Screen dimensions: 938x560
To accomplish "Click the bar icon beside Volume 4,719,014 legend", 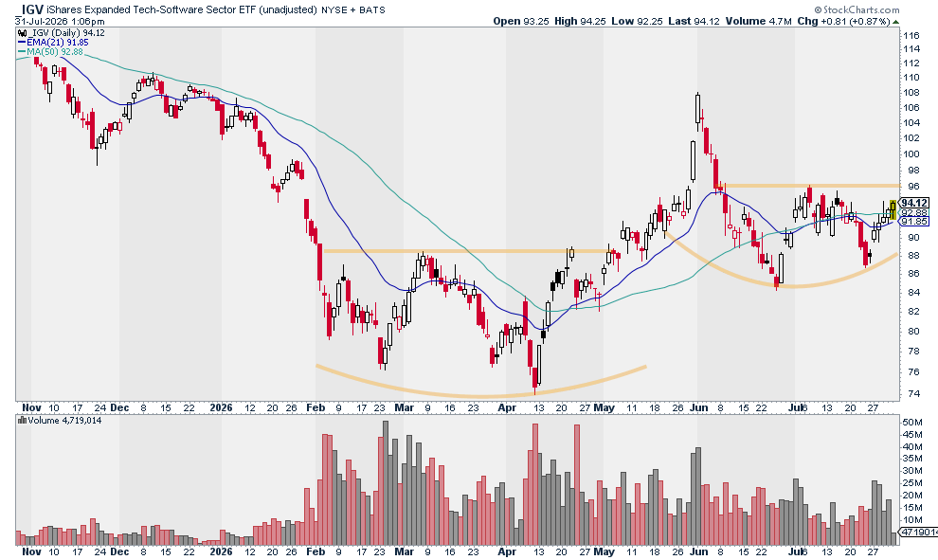I will pyautogui.click(x=22, y=421).
